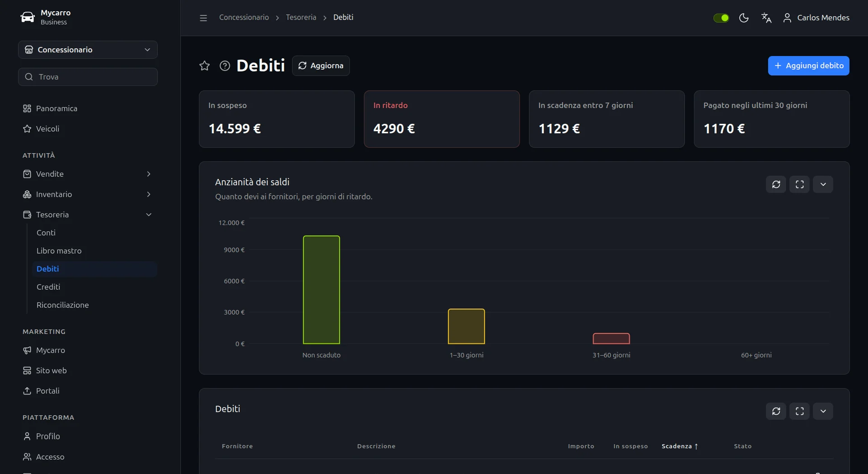Screen dimensions: 868x474
Task: Toggle the sidebar hamburger menu icon
Action: coord(203,18)
